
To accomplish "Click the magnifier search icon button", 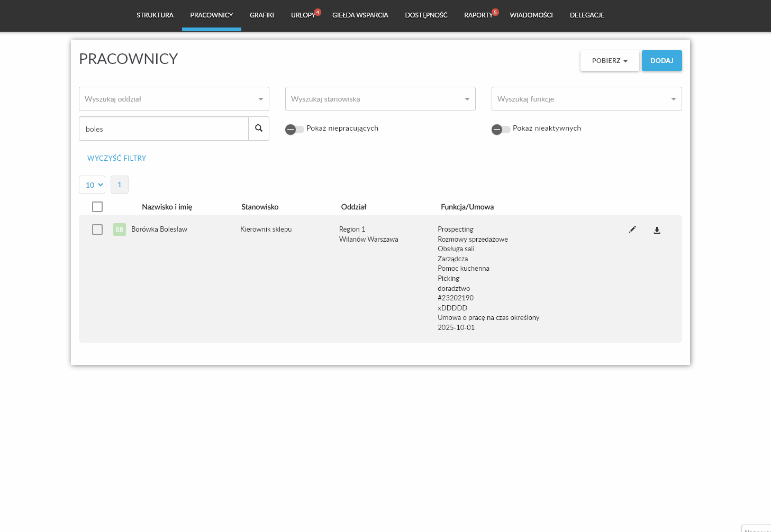I will [259, 129].
